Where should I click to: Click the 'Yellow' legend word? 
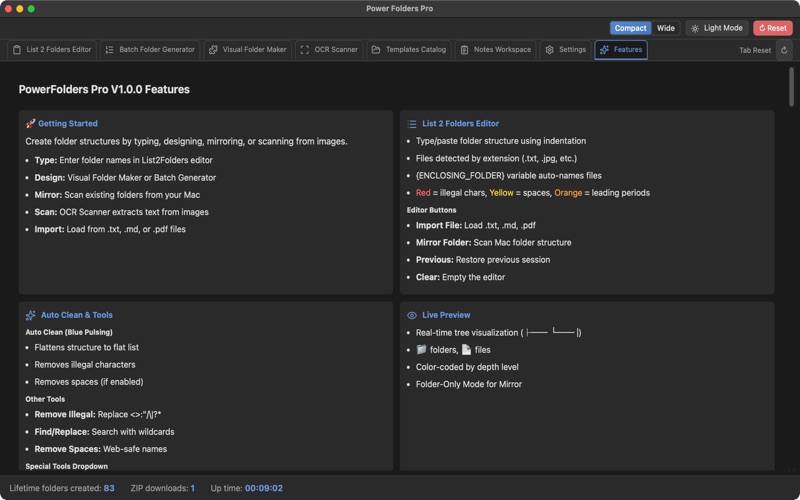tap(502, 193)
